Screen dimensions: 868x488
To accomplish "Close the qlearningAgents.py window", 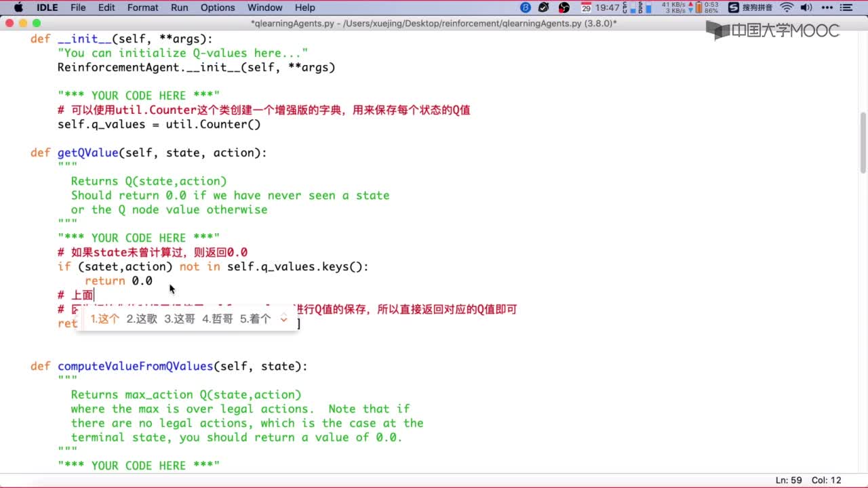I will tap(9, 23).
